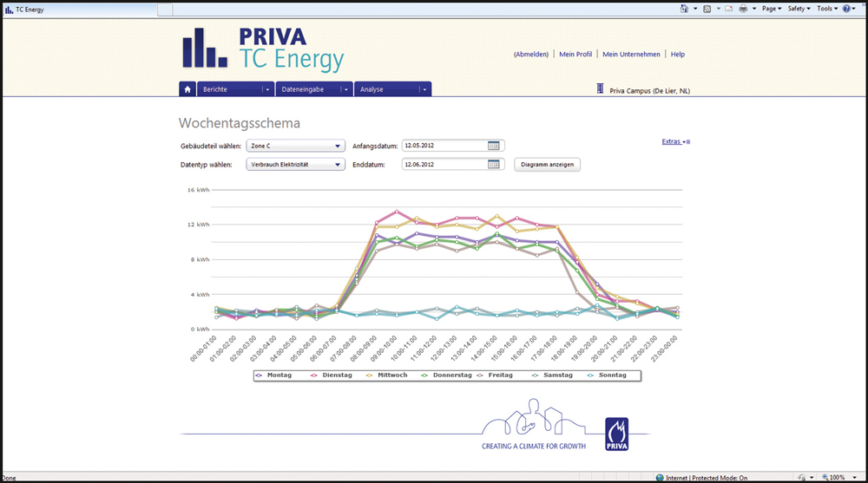The height and width of the screenshot is (483, 868).
Task: Open the Mein Profil link
Action: (575, 55)
